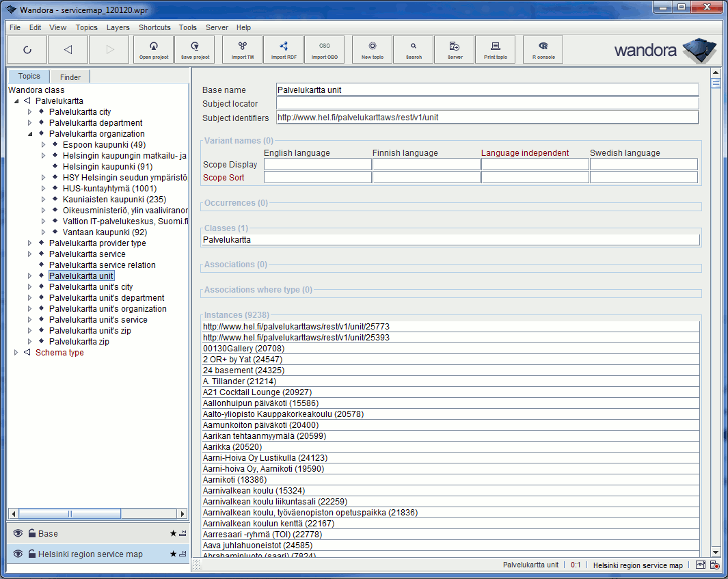Save the project with Save project icon
Viewport: 728px width, 579px height.
(x=194, y=49)
